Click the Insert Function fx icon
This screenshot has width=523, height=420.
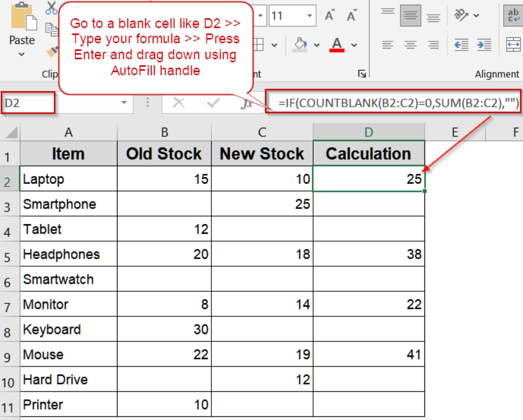tap(247, 104)
